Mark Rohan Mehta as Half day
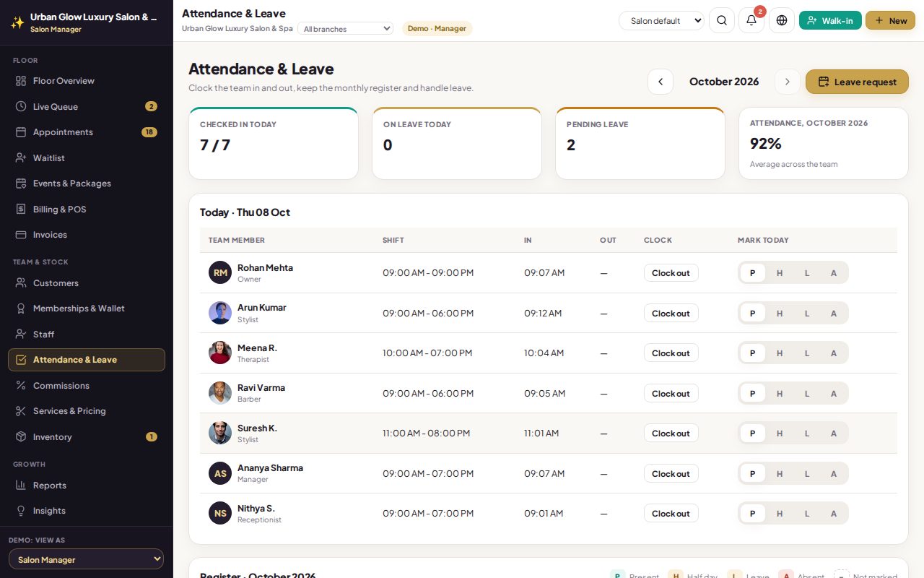The image size is (924, 578). tap(780, 273)
